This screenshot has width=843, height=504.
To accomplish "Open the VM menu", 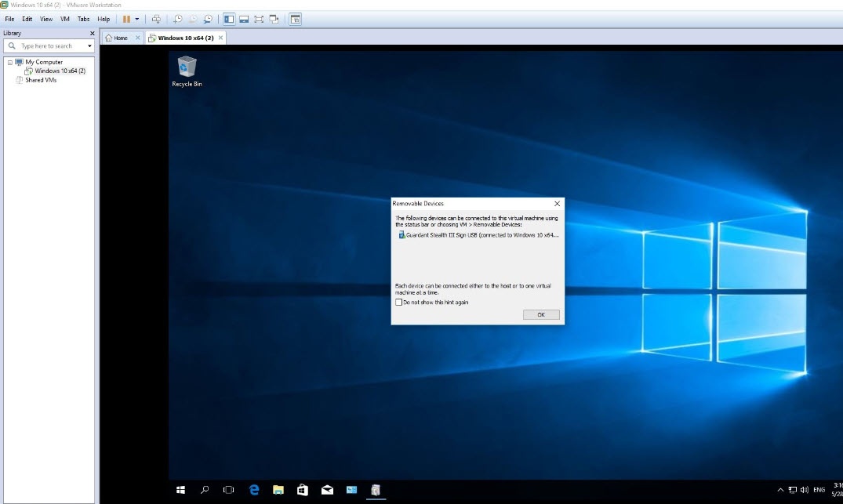I will pyautogui.click(x=65, y=19).
